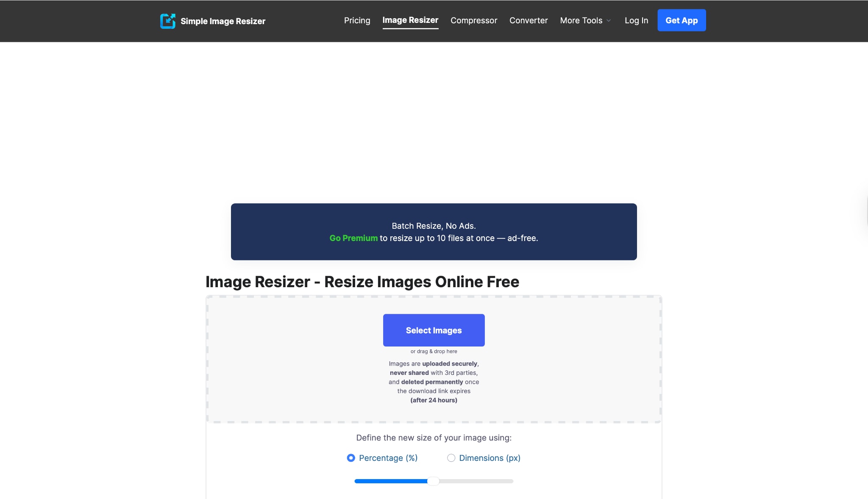Viewport: 868px width, 499px height.
Task: Click the Get App button
Action: [681, 20]
